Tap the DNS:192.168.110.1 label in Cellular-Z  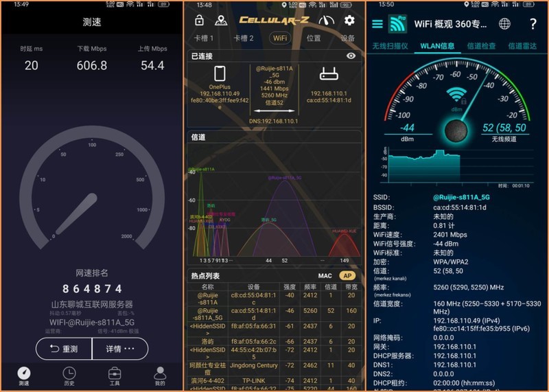tap(273, 121)
